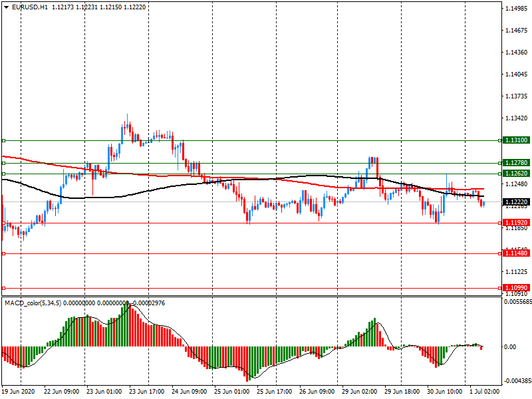Click the 26 Jun 09:00 time label
The width and height of the screenshot is (532, 399).
[317, 392]
